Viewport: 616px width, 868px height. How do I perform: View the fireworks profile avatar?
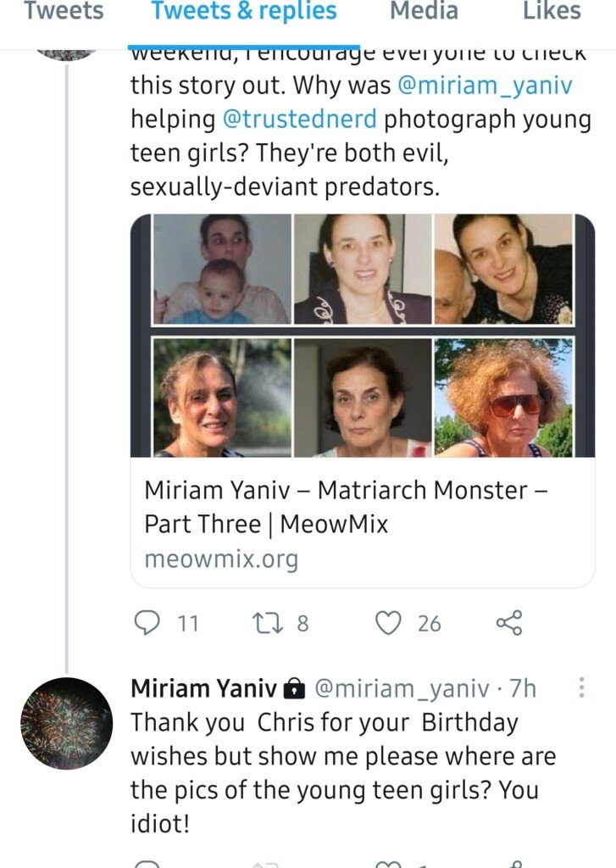point(66,723)
